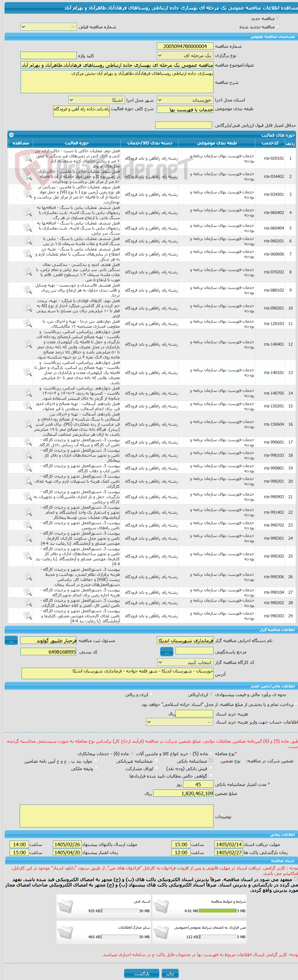Open the کد کارگاه مناقصه گزار dropdown
Viewport: 298px width, 980px height.
point(185,662)
